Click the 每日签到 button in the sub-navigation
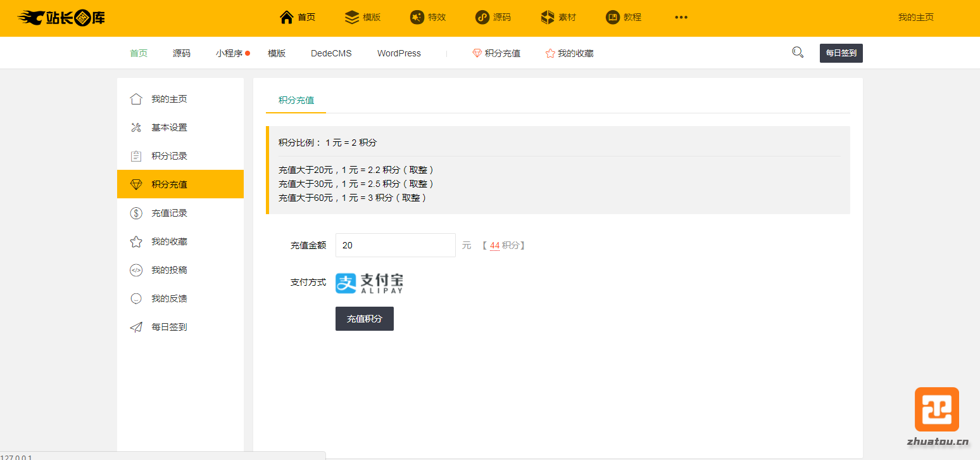The width and height of the screenshot is (980, 460). (841, 53)
